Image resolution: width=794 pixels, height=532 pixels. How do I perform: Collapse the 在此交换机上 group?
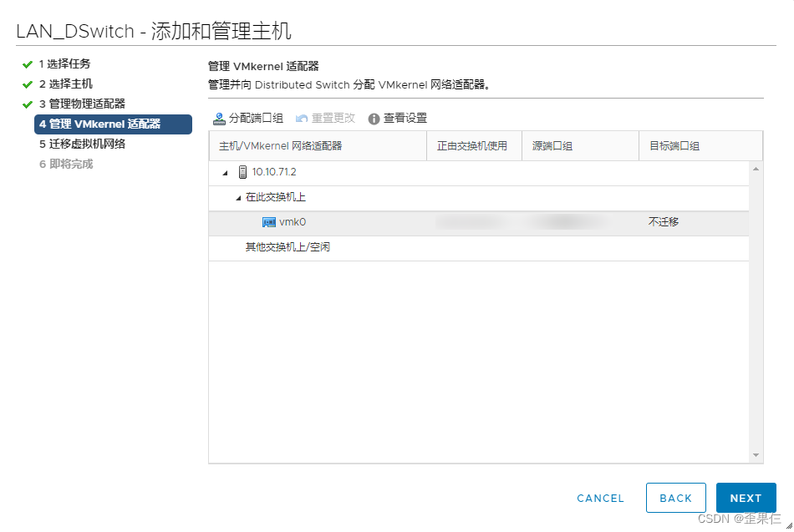(238, 198)
